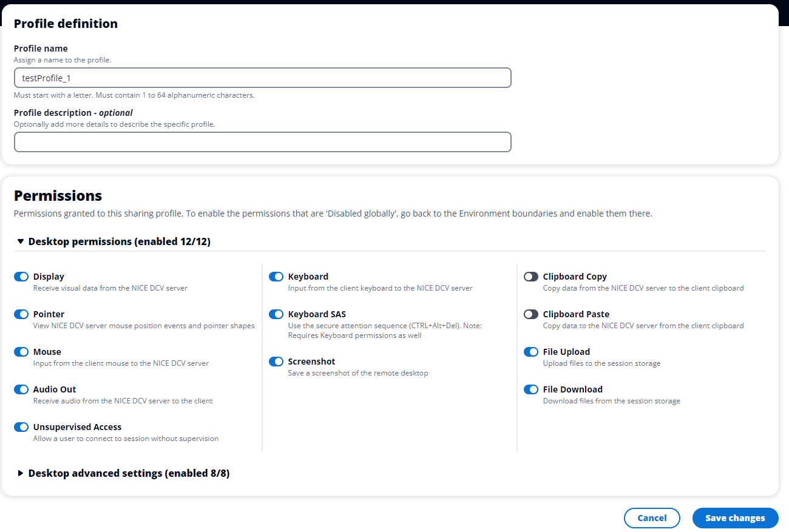
Task: Toggle off the Screenshot permission
Action: pyautogui.click(x=276, y=362)
